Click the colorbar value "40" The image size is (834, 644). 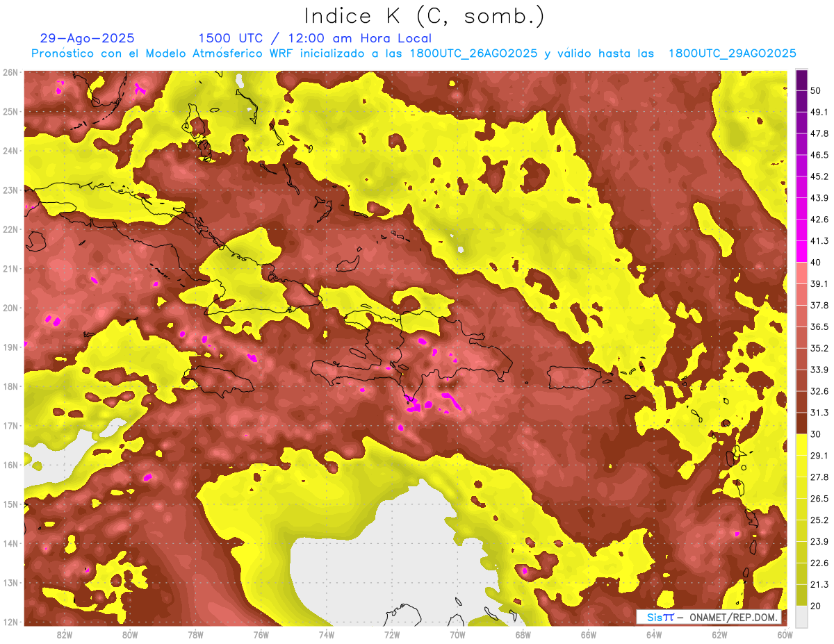click(817, 262)
